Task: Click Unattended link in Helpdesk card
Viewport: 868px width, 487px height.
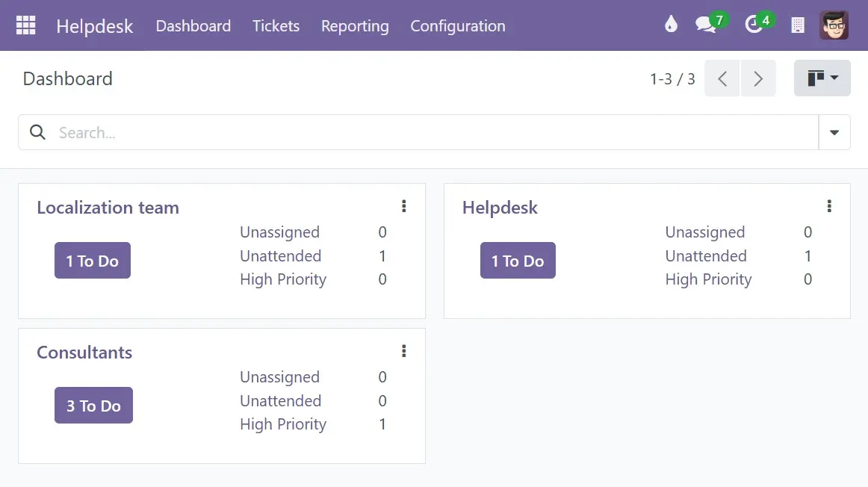Action: point(706,255)
